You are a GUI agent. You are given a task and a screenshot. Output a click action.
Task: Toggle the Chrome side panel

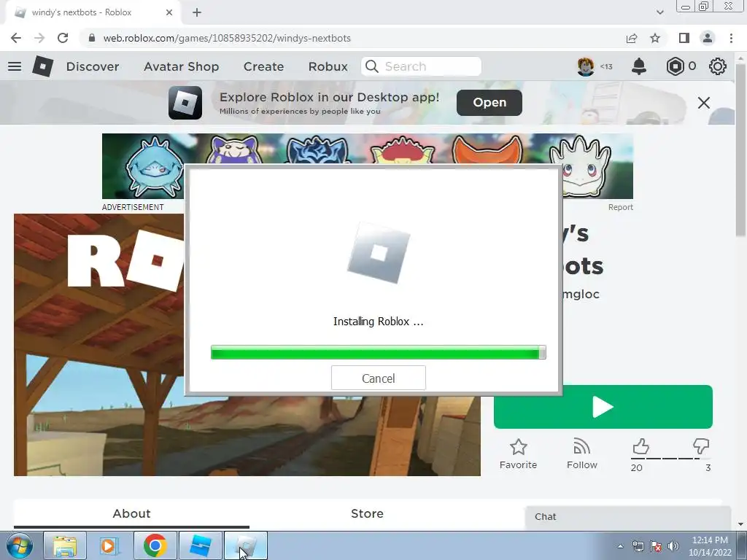pos(684,38)
